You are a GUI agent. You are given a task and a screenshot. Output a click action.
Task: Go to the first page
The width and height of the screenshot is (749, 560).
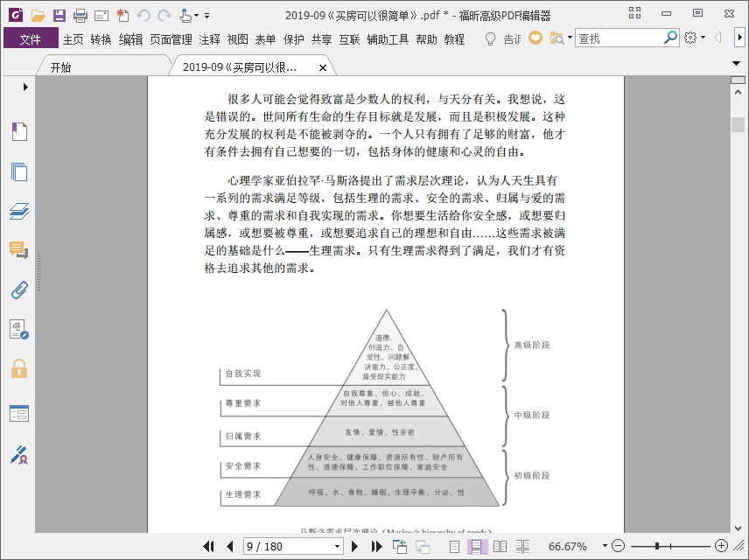(208, 546)
